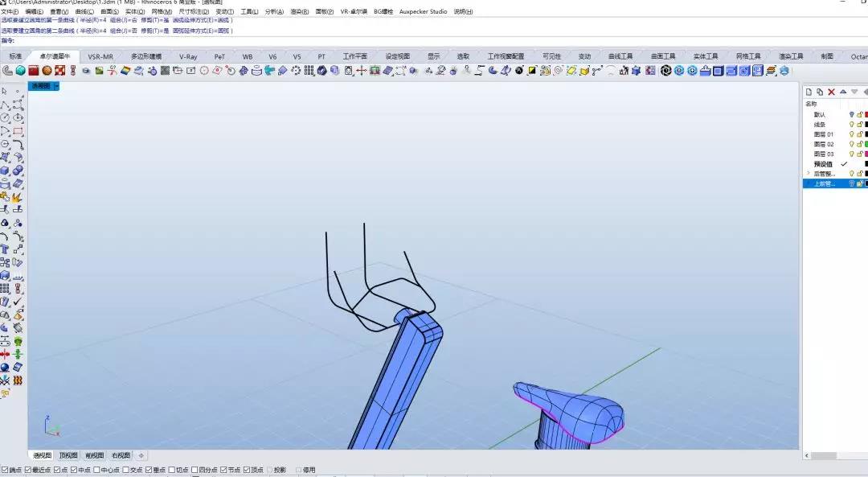Toggle 端点 endpoint osnap checkbox
This screenshot has height=477, width=868.
tap(4, 470)
